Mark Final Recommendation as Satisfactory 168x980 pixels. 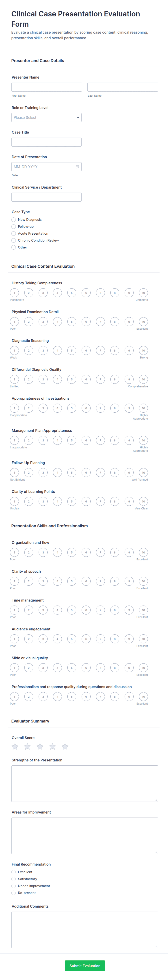click(14, 879)
